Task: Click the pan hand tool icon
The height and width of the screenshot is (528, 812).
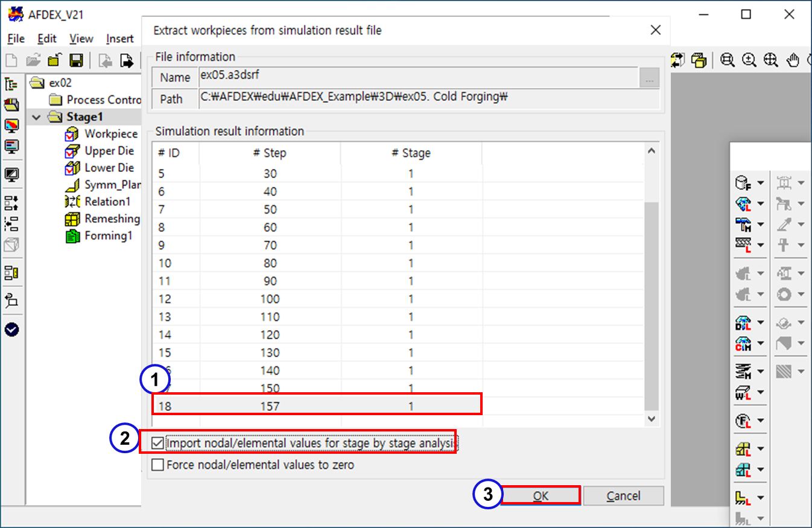Action: (x=794, y=60)
